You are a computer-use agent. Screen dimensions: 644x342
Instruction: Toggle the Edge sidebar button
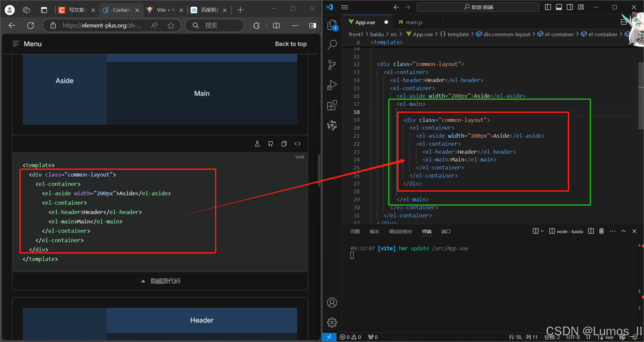tap(313, 25)
